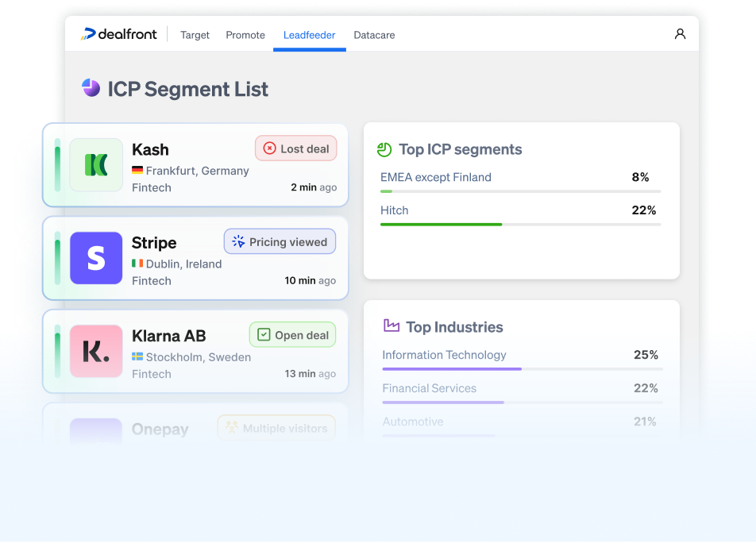Click the red X icon in Lost deal
Screen dimensions: 756x543
[269, 148]
